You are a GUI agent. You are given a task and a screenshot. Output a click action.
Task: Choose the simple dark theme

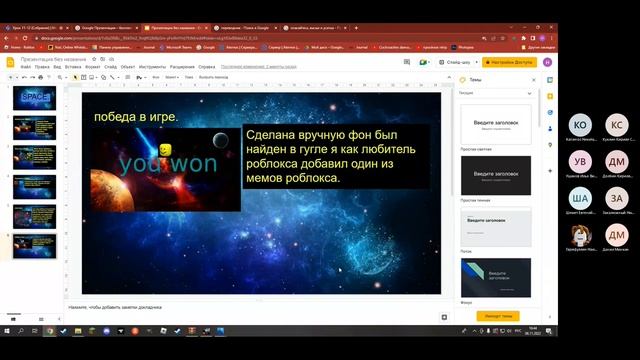(x=496, y=176)
